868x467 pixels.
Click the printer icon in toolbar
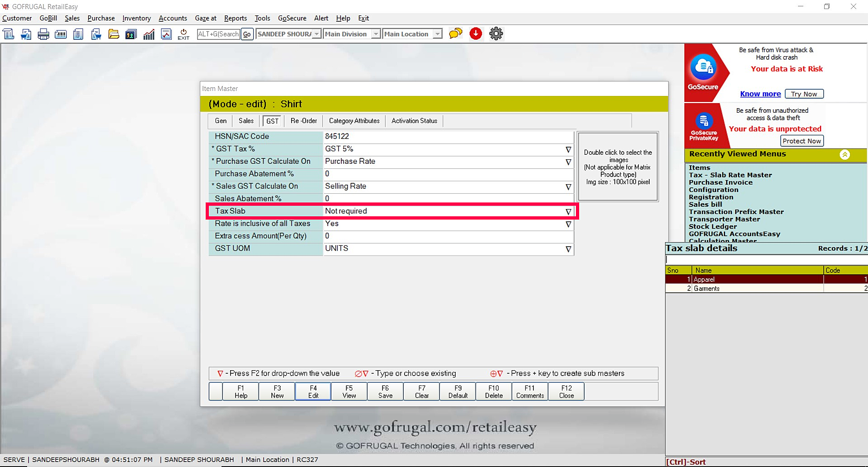(x=43, y=34)
